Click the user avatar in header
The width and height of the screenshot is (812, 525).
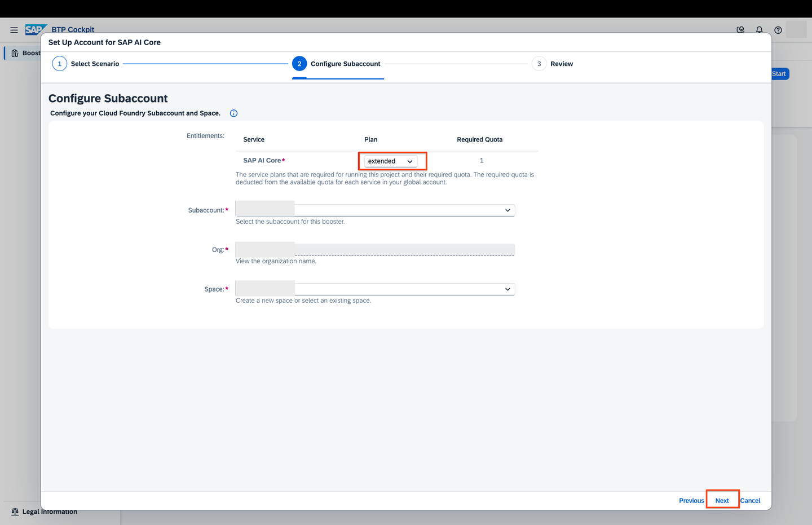click(796, 30)
